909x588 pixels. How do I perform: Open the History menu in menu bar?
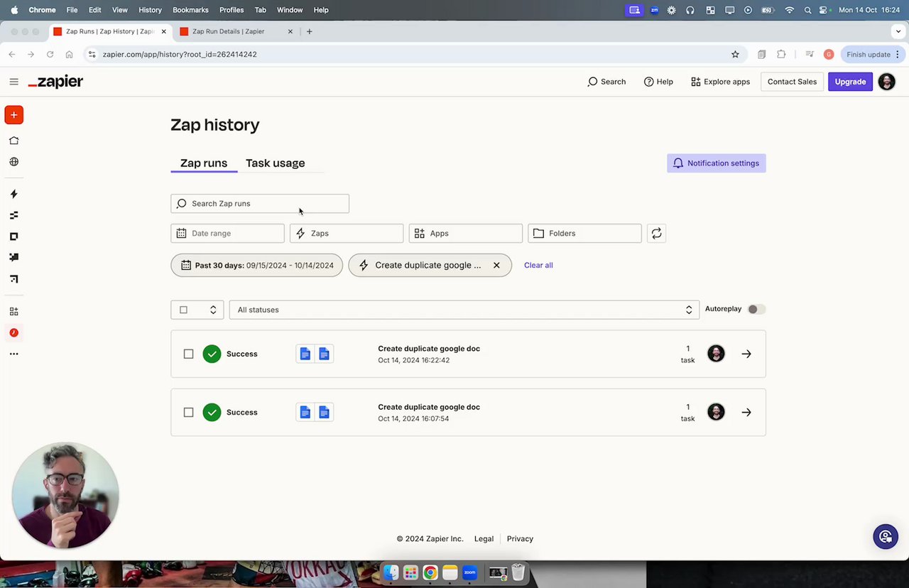coord(150,10)
